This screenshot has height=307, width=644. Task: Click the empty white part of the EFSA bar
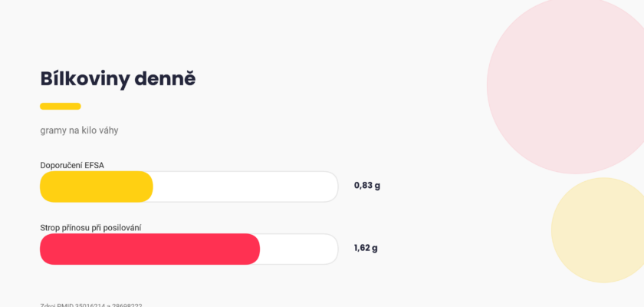tap(245, 187)
